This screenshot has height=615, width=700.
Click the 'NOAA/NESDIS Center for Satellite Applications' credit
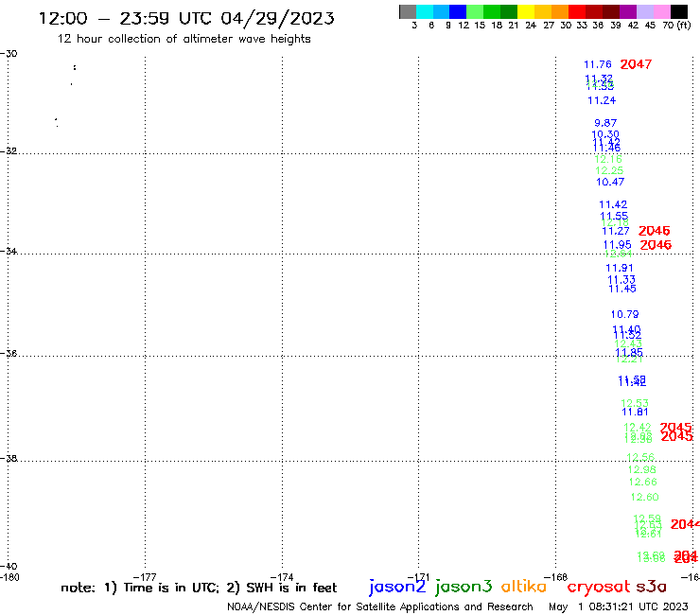point(380,606)
